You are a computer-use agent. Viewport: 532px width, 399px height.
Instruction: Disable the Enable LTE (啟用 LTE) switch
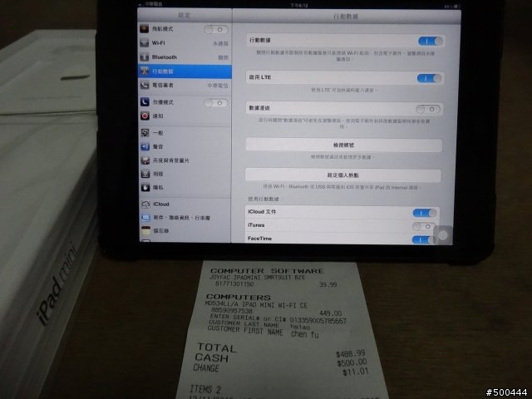429,78
